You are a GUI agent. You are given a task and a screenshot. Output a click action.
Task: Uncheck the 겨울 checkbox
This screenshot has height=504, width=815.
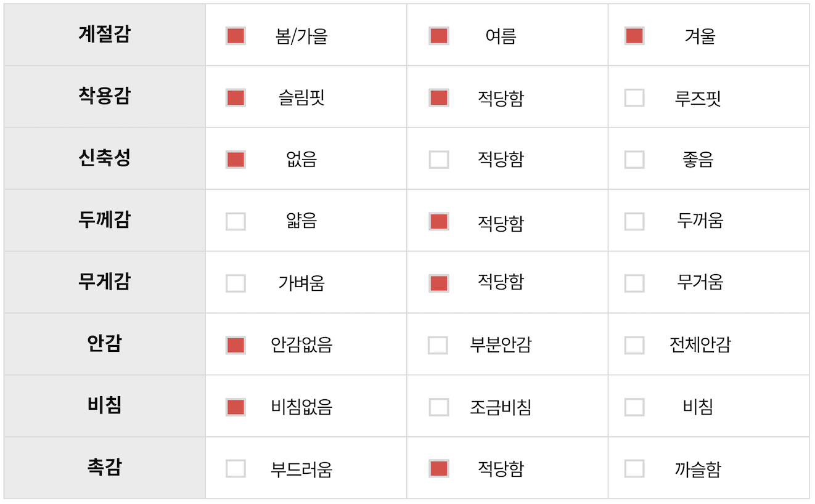click(634, 36)
